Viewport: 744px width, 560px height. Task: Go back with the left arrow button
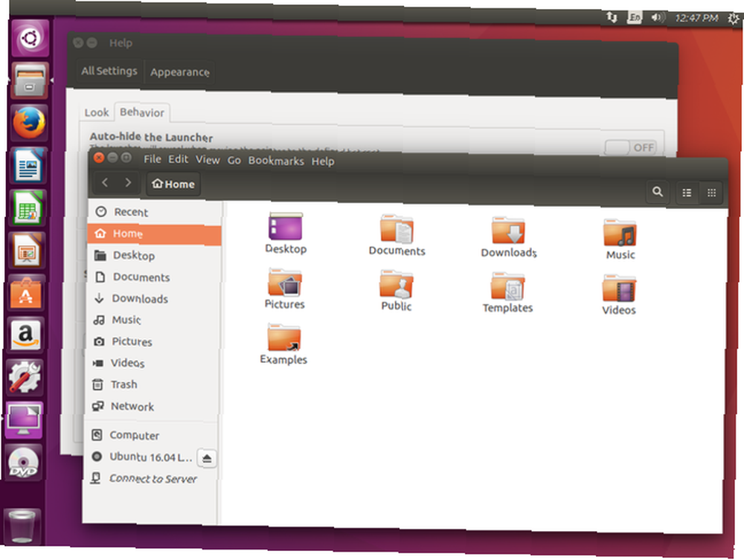point(106,182)
